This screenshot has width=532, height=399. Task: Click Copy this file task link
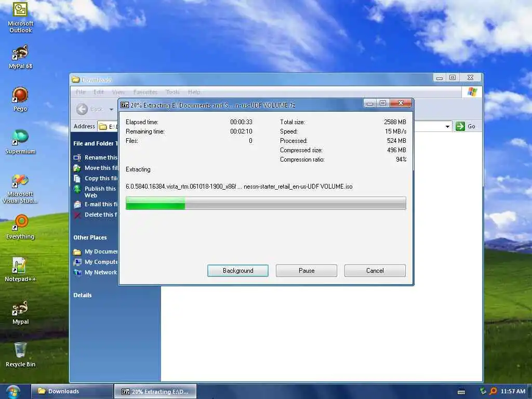[101, 179]
